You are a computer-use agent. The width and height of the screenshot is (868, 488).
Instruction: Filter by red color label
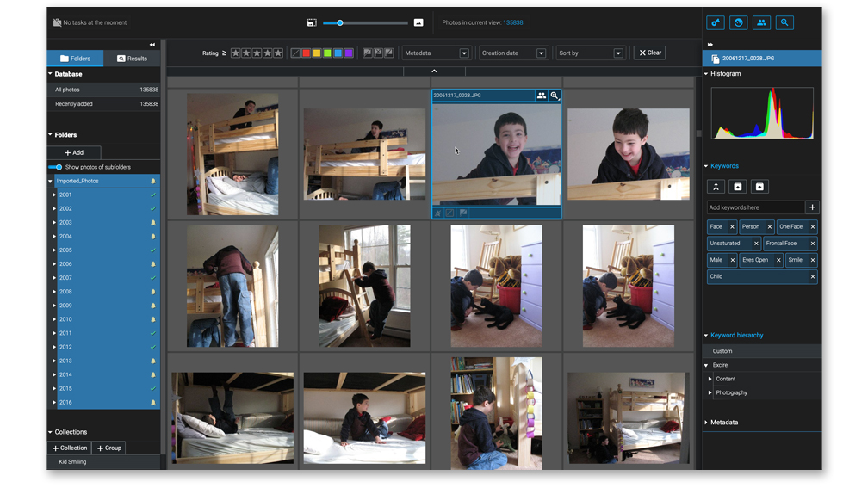(x=306, y=53)
